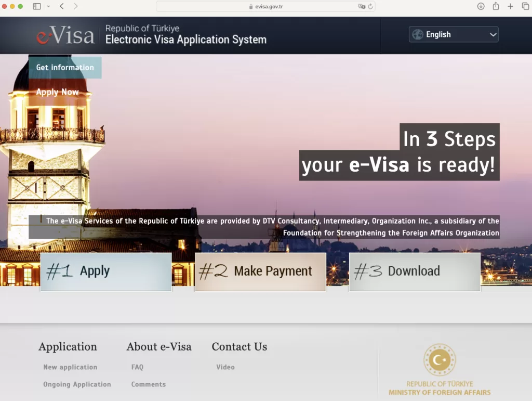Click 'Republic of Türkiye' header subtitle

pyautogui.click(x=142, y=28)
